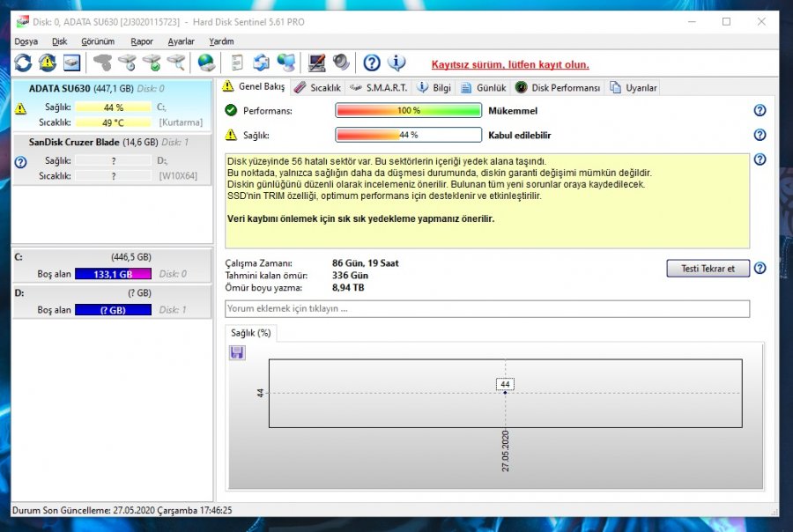Image resolution: width=793 pixels, height=532 pixels.
Task: Click warning triangle icon beside ADATA SU630 disk
Action: pos(20,108)
